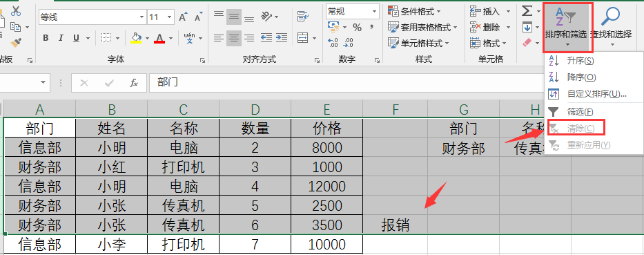Decrease indent in alignment group
The width and height of the screenshot is (644, 255).
[x=266, y=38]
